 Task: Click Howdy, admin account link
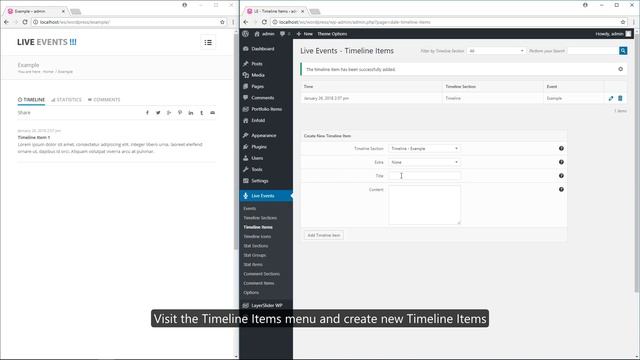(x=613, y=34)
